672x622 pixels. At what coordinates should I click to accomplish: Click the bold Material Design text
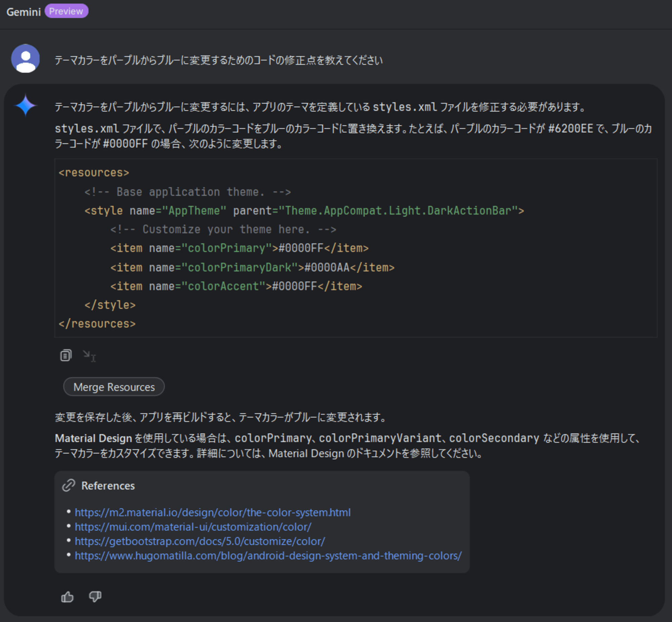click(93, 438)
